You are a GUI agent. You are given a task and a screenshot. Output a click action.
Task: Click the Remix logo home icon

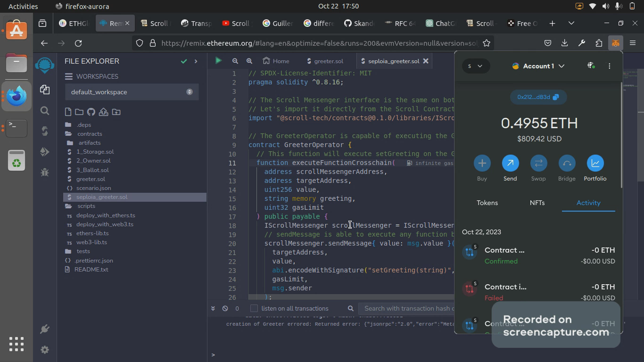45,65
